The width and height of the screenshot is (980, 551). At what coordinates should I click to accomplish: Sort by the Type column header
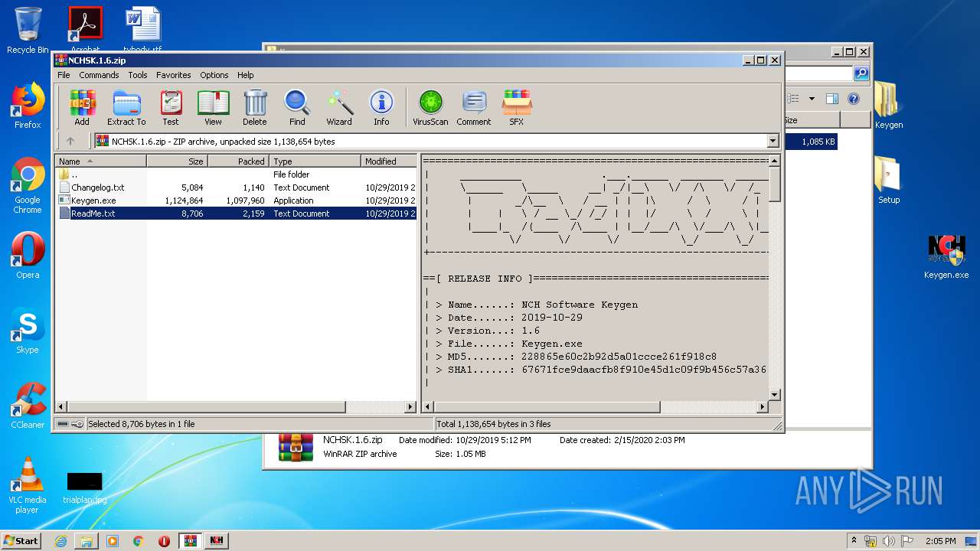[x=315, y=161]
